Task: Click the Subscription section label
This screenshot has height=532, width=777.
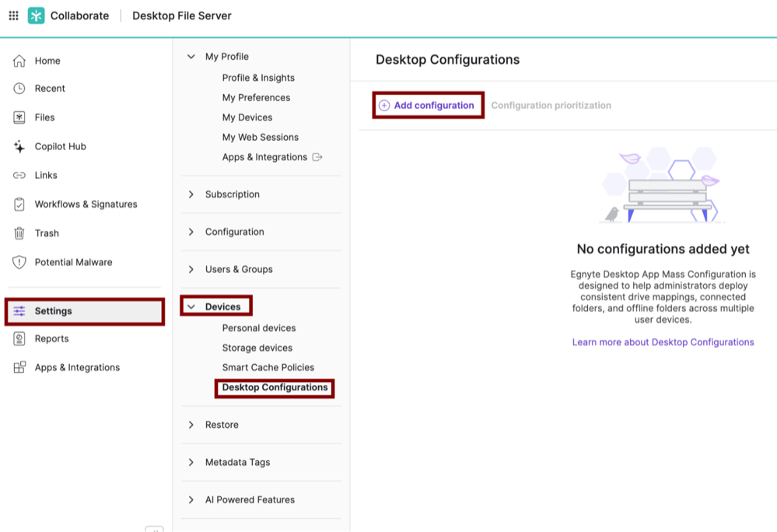Action: pyautogui.click(x=233, y=194)
